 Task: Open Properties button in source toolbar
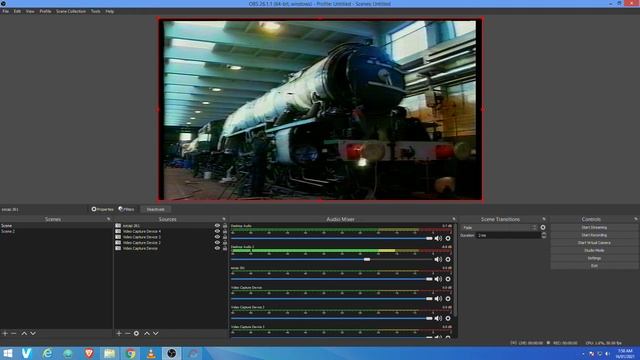102,209
